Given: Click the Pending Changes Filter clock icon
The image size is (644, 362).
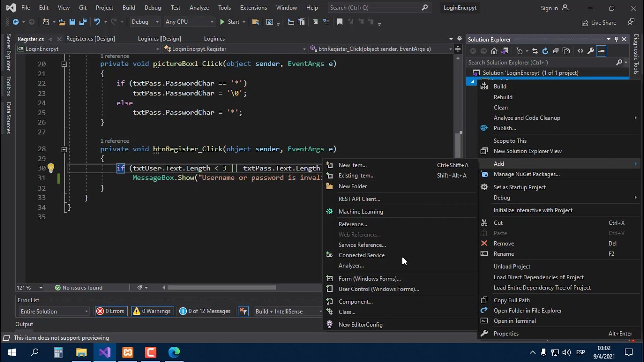Looking at the screenshot, I should [520, 51].
